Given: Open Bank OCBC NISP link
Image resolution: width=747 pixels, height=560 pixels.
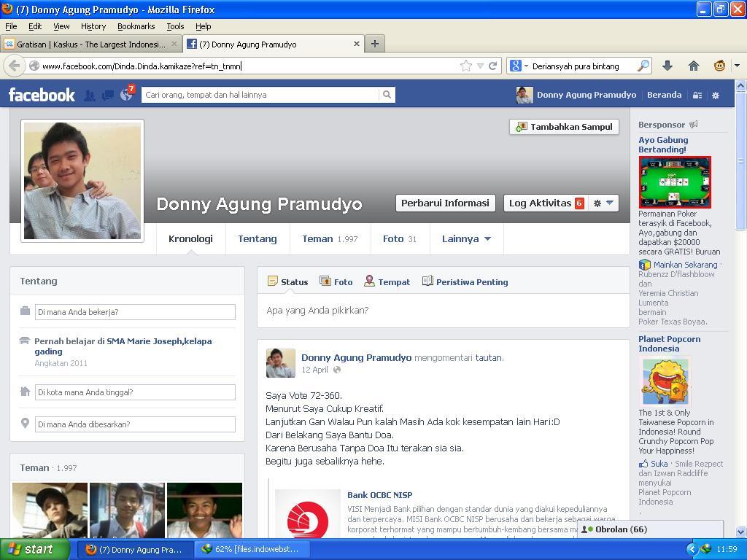Looking at the screenshot, I should pos(379,495).
